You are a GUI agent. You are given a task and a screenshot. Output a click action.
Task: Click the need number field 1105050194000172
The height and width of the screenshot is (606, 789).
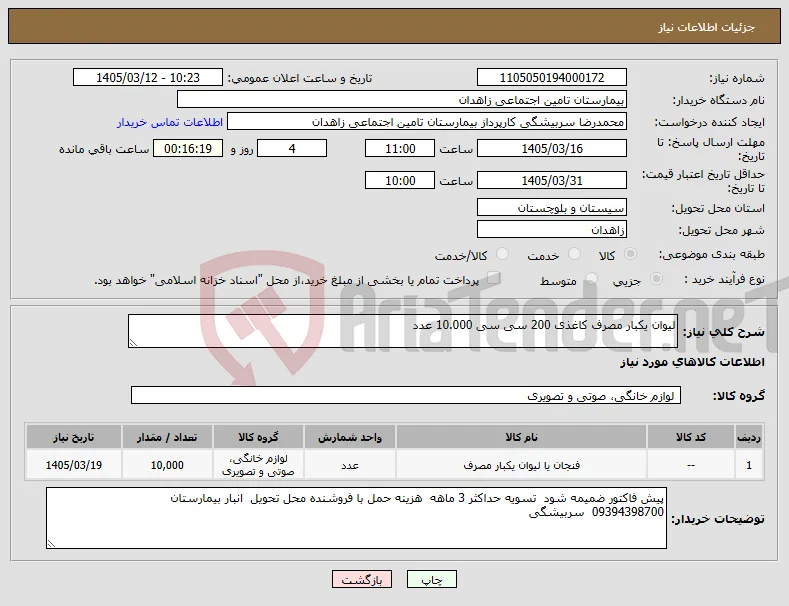click(x=551, y=78)
